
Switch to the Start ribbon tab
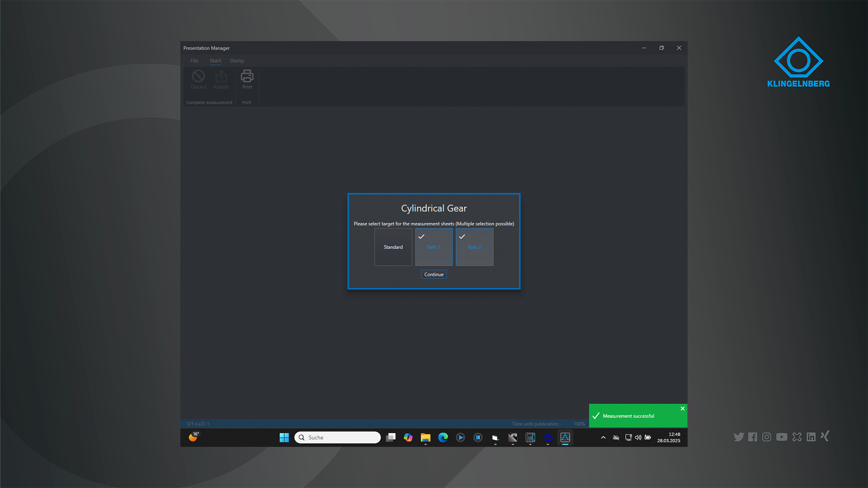pyautogui.click(x=215, y=61)
